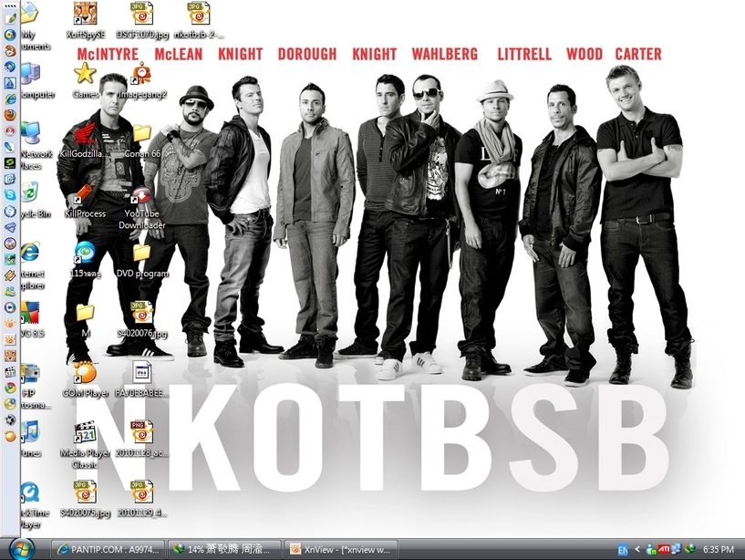The height and width of the screenshot is (560, 745).
Task: Expand hidden system tray icons arrow
Action: tap(637, 550)
